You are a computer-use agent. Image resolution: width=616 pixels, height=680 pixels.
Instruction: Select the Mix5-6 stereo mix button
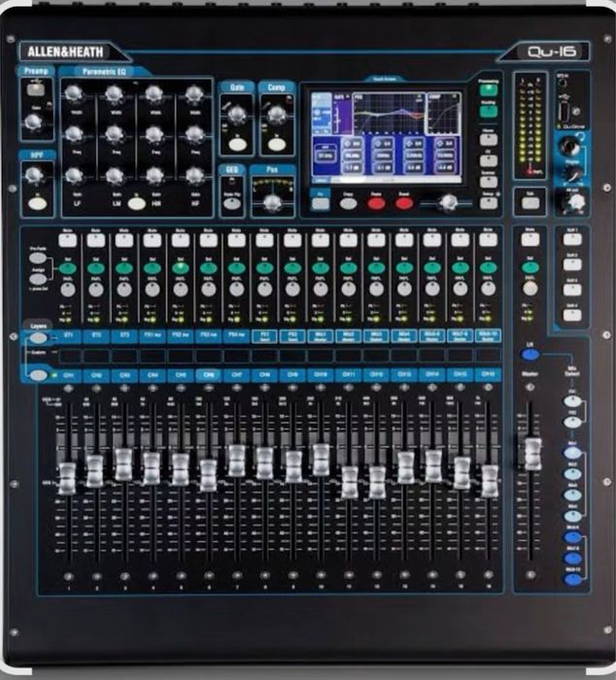pyautogui.click(x=572, y=538)
